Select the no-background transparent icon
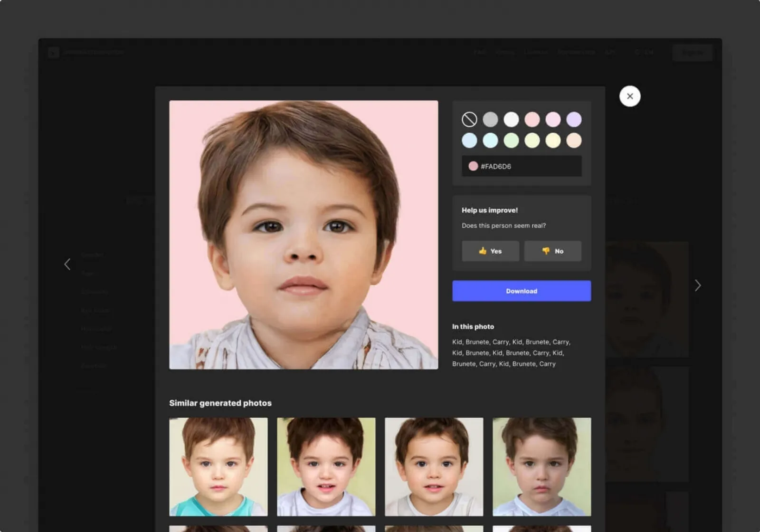Image resolution: width=760 pixels, height=532 pixels. [x=469, y=119]
